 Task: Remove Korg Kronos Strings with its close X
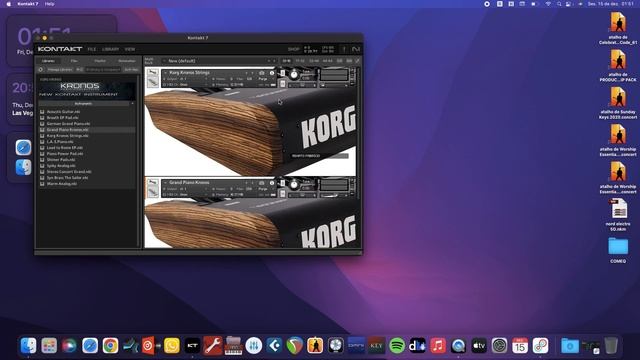point(353,70)
